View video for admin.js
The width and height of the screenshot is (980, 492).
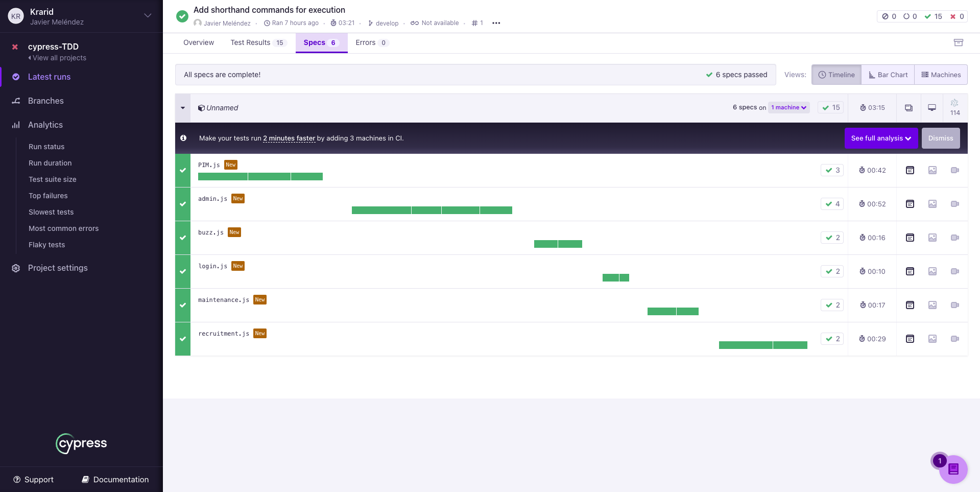[x=955, y=204]
